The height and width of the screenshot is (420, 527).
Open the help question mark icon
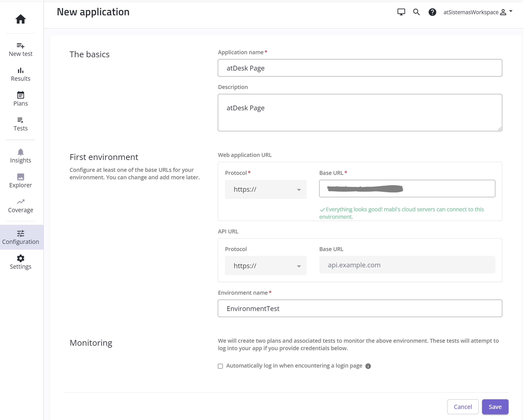coord(432,12)
